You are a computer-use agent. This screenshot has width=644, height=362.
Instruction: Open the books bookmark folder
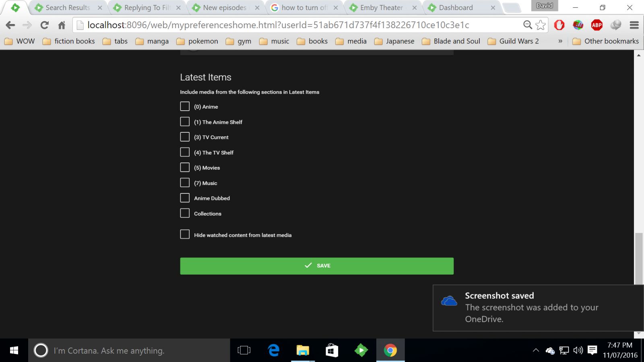[312, 41]
